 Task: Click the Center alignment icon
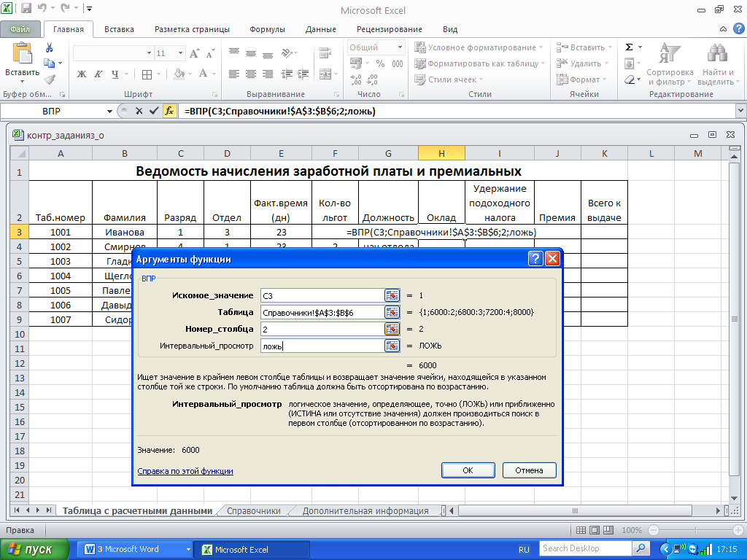coord(251,74)
